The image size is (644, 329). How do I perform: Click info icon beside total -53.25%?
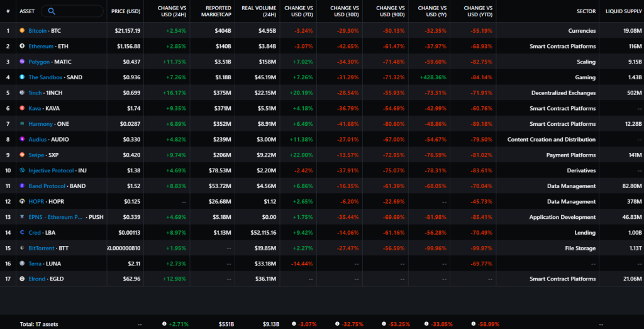click(x=384, y=324)
